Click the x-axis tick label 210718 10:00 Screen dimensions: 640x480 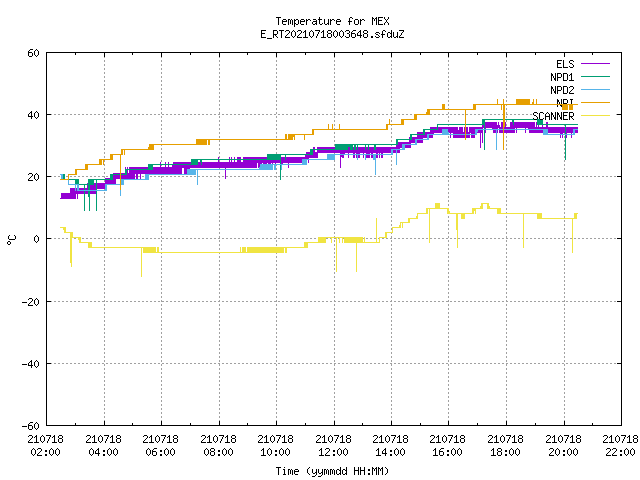276,446
